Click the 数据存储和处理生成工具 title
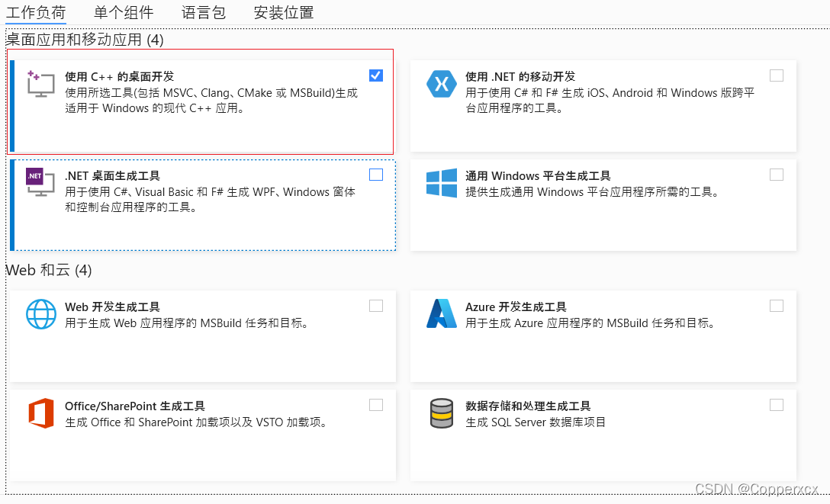The height and width of the screenshot is (504, 830). click(528, 406)
